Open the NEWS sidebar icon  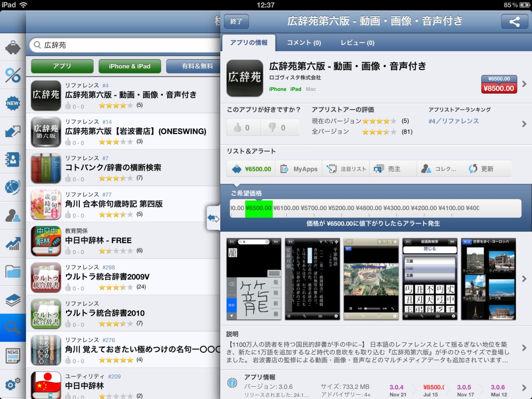tap(13, 356)
